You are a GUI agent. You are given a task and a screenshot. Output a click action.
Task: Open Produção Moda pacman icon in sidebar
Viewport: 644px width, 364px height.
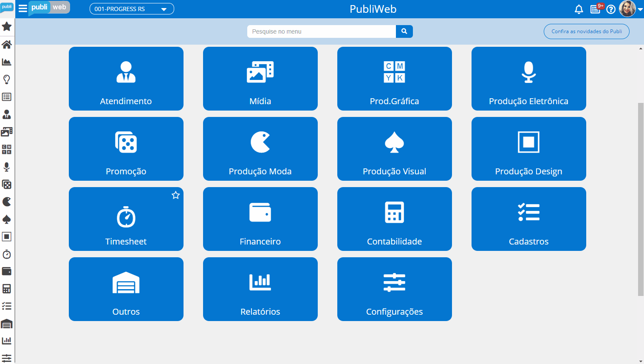[7, 202]
